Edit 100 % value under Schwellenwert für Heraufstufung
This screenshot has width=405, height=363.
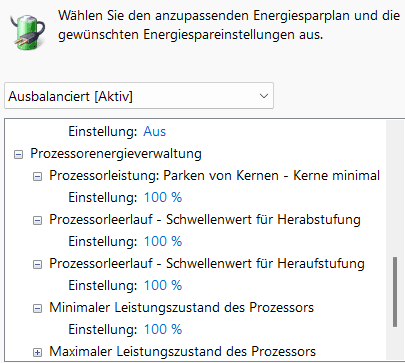163,285
